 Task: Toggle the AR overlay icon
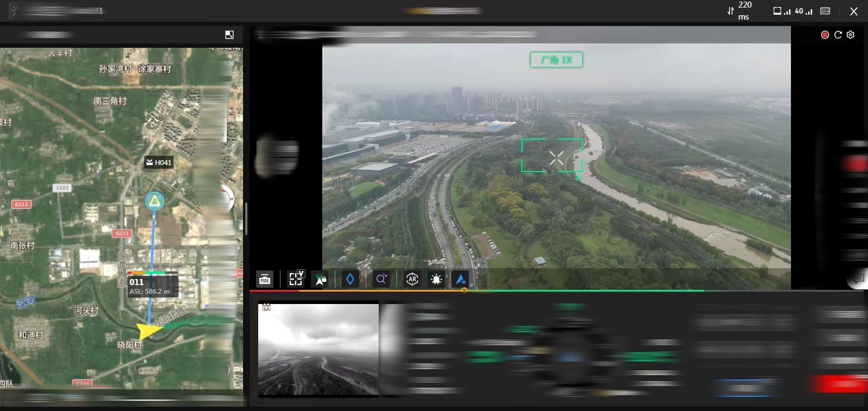click(412, 279)
